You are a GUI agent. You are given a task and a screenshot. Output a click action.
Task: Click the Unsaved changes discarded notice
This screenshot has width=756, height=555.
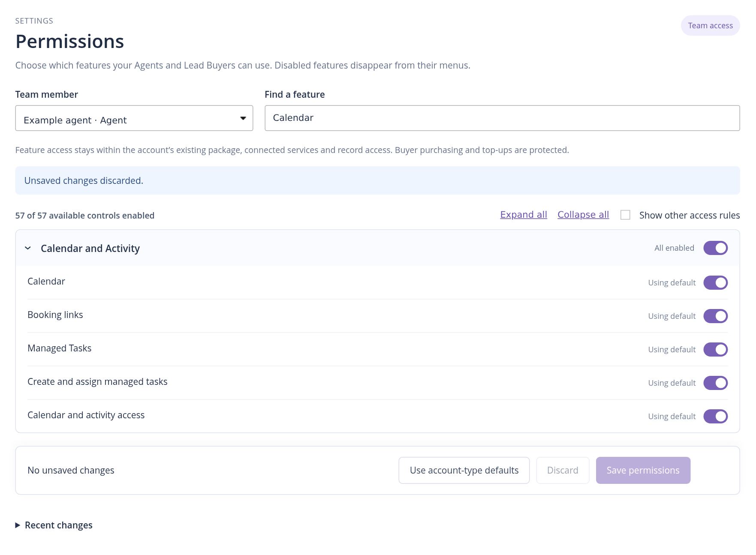(377, 180)
